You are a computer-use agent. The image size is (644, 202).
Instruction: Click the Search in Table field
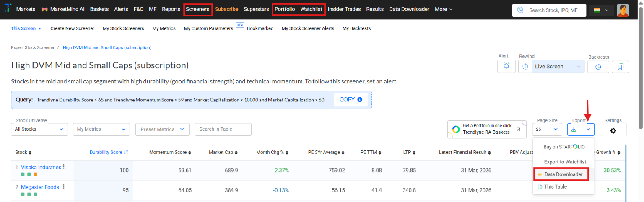223,129
